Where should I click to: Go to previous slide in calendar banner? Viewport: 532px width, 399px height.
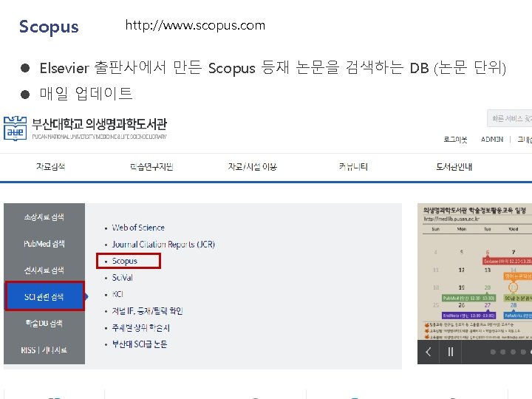pos(428,352)
